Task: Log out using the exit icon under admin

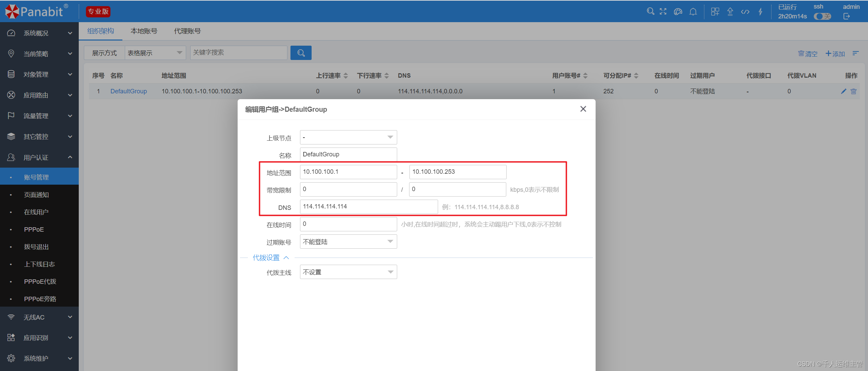Action: tap(847, 16)
